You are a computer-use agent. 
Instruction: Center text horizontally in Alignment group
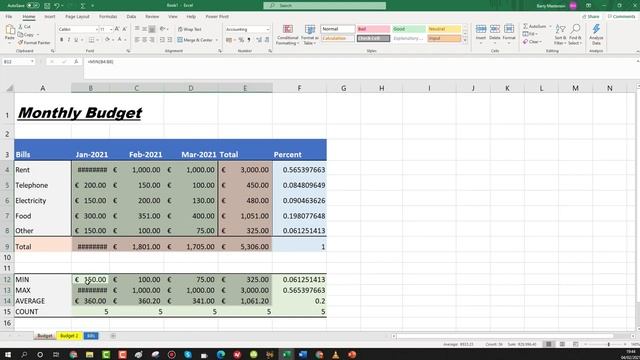point(144,40)
